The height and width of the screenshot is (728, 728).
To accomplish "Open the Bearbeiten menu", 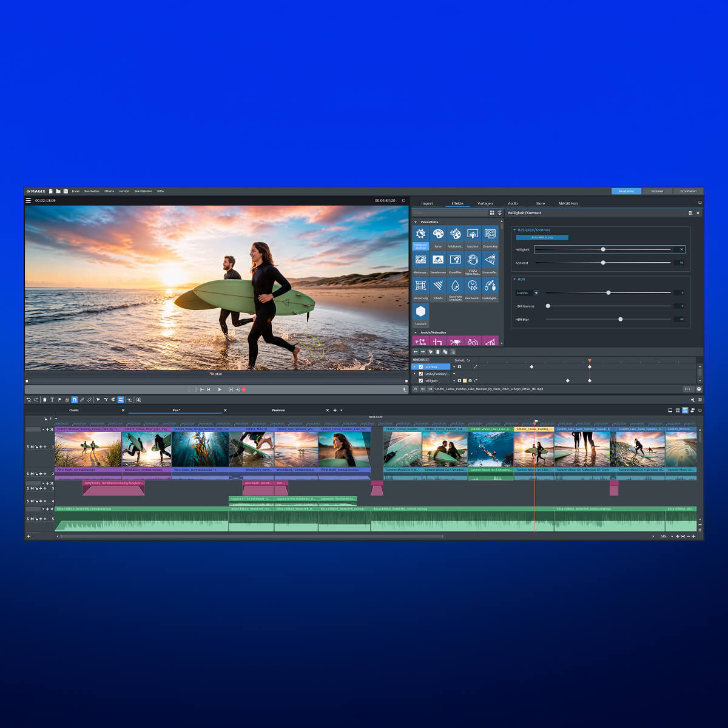I will (92, 191).
